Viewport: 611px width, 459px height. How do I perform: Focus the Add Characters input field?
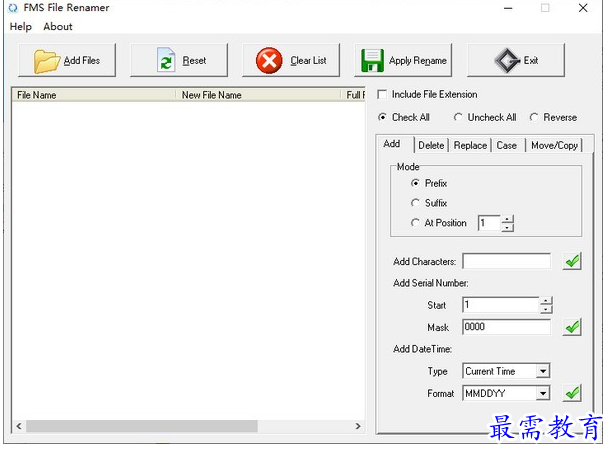pos(507,261)
